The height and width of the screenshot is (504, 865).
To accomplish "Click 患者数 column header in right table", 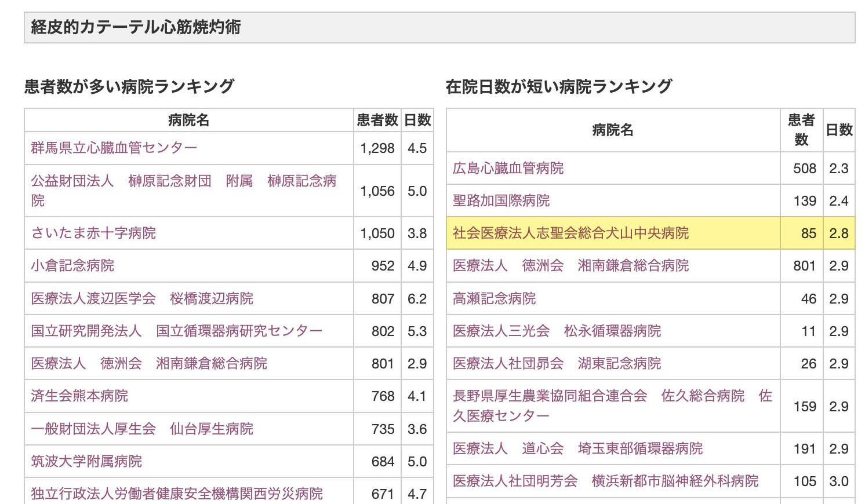I will tap(802, 130).
